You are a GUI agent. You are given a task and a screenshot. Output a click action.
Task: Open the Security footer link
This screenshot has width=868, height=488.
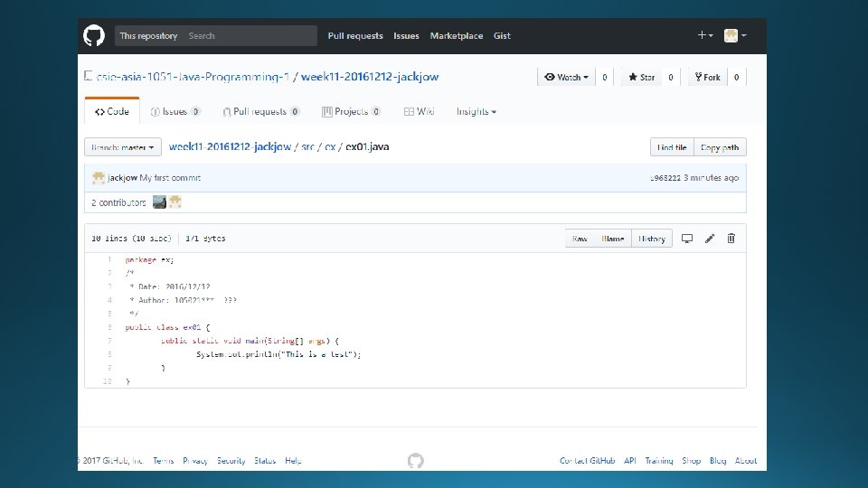231,460
